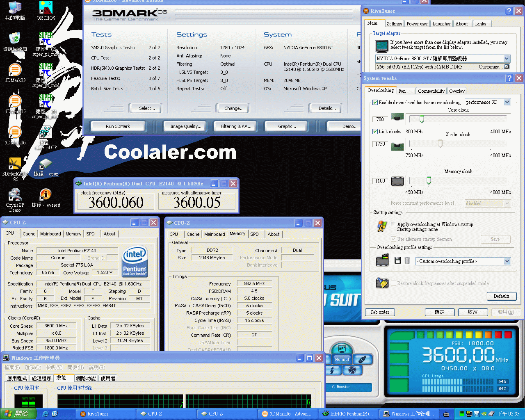
Task: Open the Overlay tab in System tweaks
Action: 457,91
